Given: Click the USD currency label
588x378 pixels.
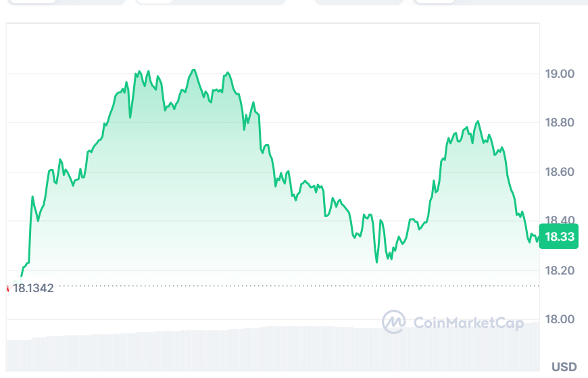Looking at the screenshot, I should pos(564,367).
